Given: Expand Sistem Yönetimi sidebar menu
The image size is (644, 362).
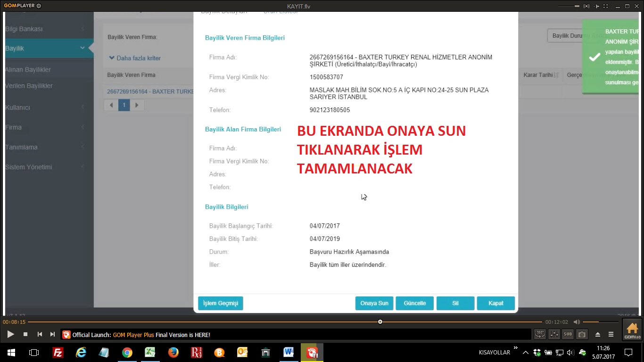Looking at the screenshot, I should [46, 167].
